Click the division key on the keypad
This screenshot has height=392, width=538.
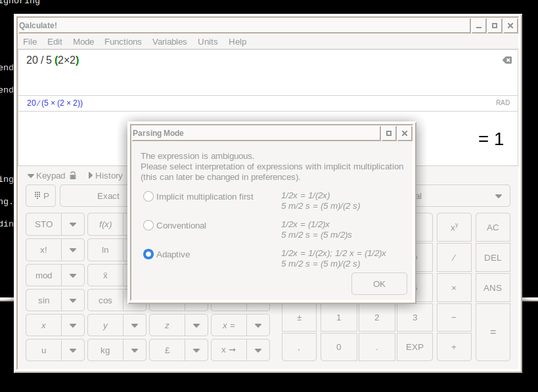tap(454, 257)
